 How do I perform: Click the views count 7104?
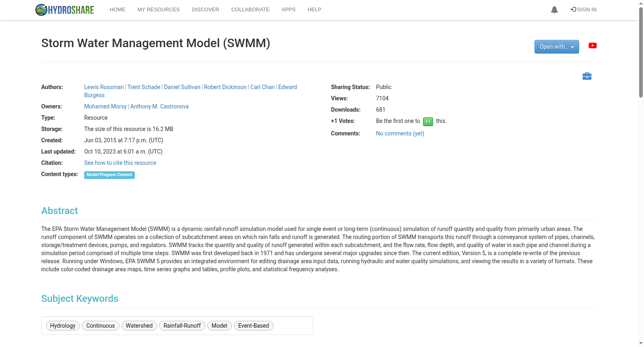point(382,98)
